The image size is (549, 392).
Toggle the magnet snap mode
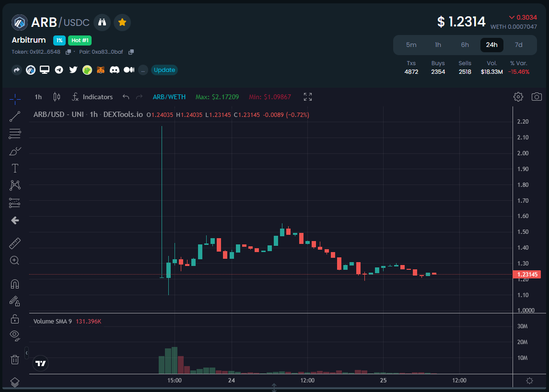point(15,284)
